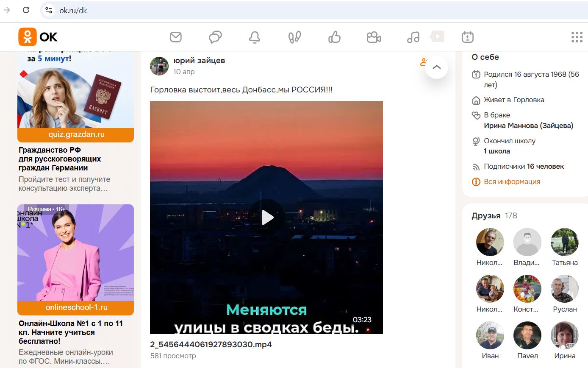Open the OK logo home link
Screen dimensions: 588x368
[x=38, y=37]
